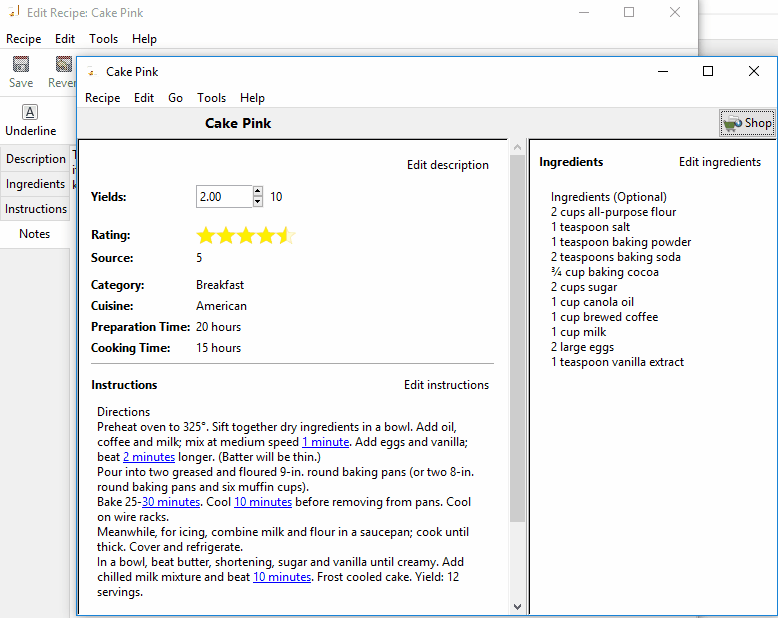
Task: Click the Underline formatting icon
Action: (30, 112)
